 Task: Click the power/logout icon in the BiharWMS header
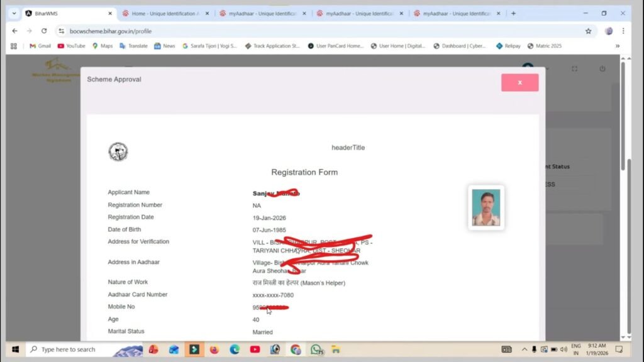602,70
